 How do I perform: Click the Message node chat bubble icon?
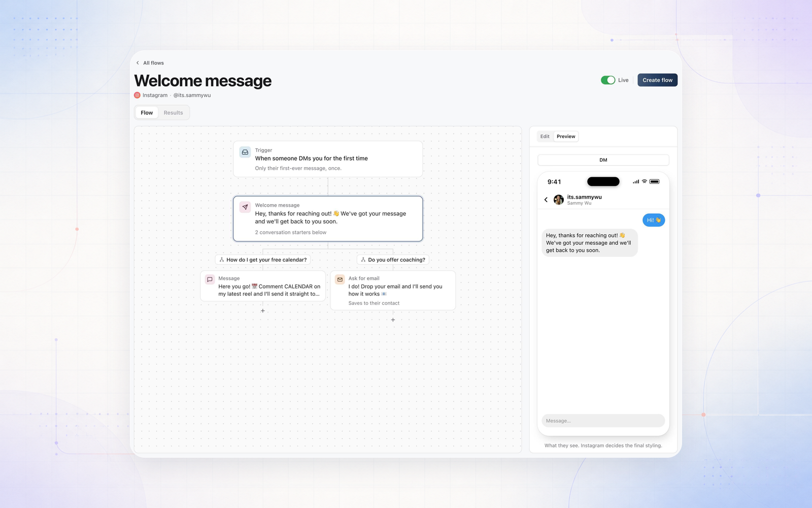(210, 279)
